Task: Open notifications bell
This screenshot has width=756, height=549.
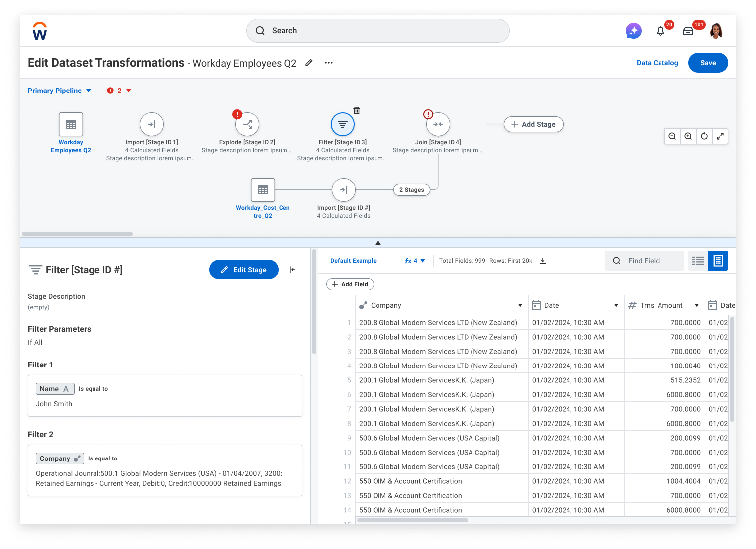Action: pos(661,31)
